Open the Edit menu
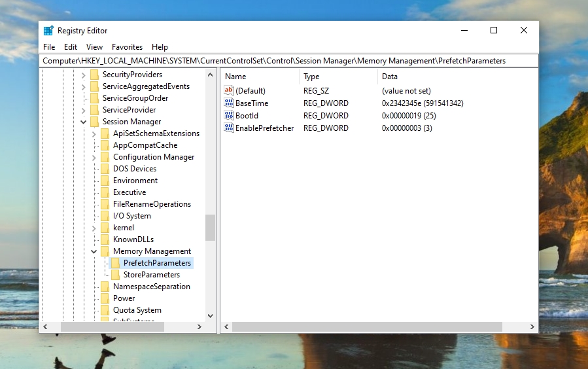 coord(71,47)
